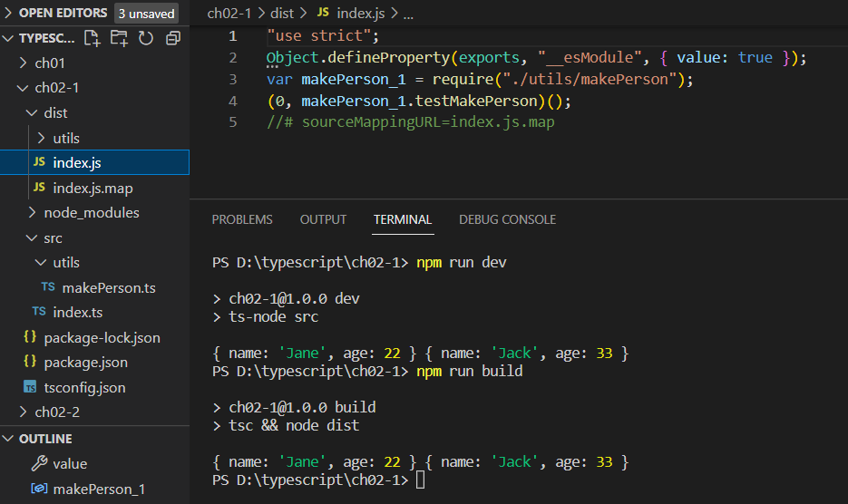The height and width of the screenshot is (504, 848).
Task: Select makePerson_1 symbol in outline
Action: pos(94,489)
